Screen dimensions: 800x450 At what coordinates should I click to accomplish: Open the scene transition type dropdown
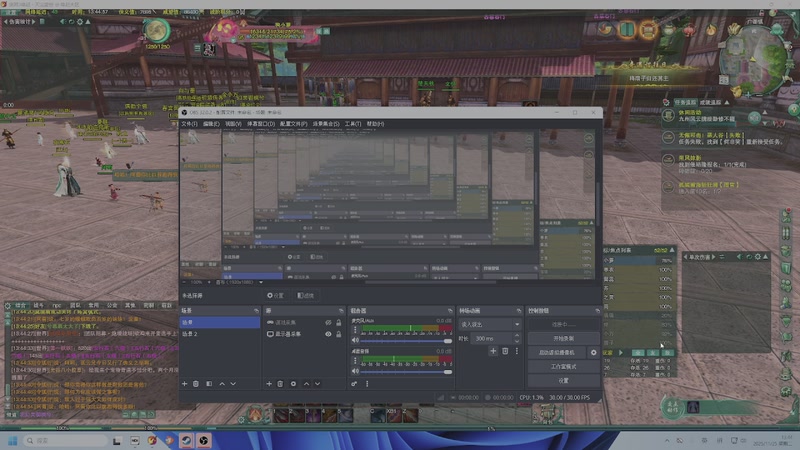(x=490, y=324)
